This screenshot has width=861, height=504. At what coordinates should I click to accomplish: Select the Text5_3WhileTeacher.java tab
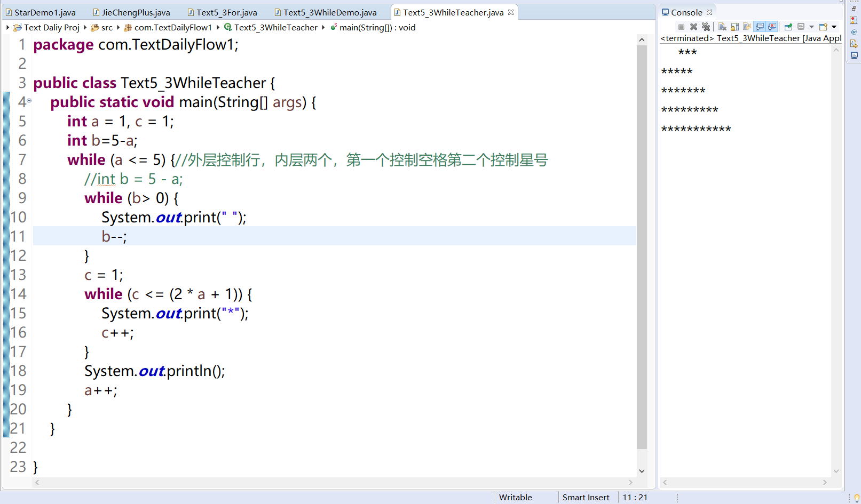click(x=453, y=12)
